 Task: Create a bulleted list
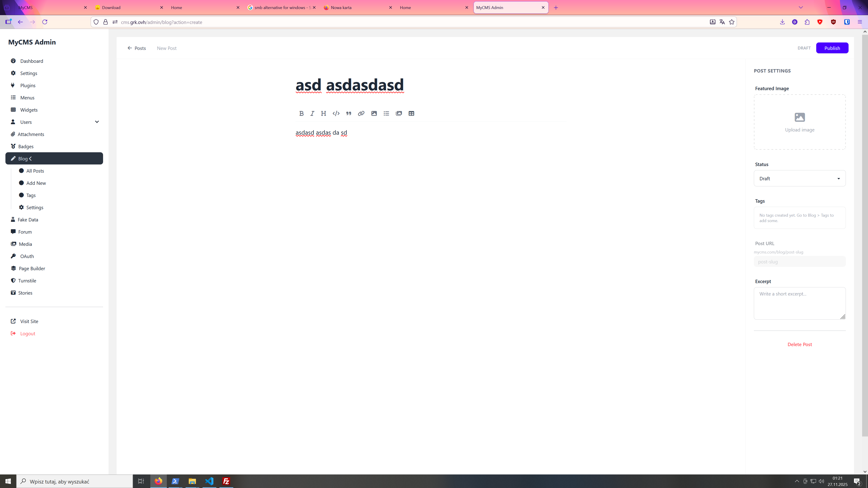click(x=386, y=113)
